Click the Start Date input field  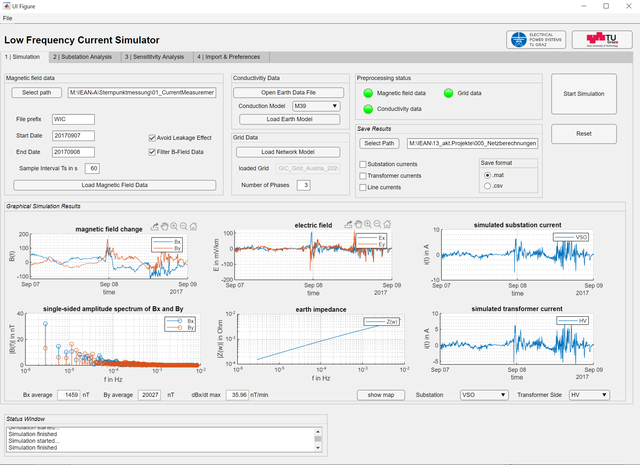(73, 136)
